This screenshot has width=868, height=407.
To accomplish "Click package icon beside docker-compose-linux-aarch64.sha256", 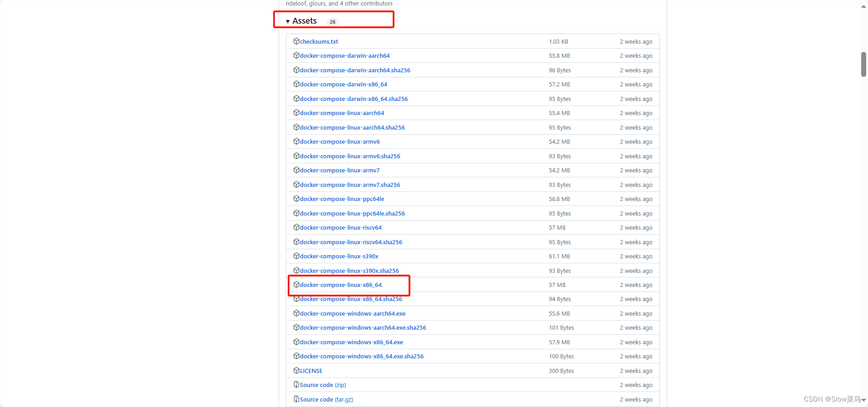I will [296, 127].
